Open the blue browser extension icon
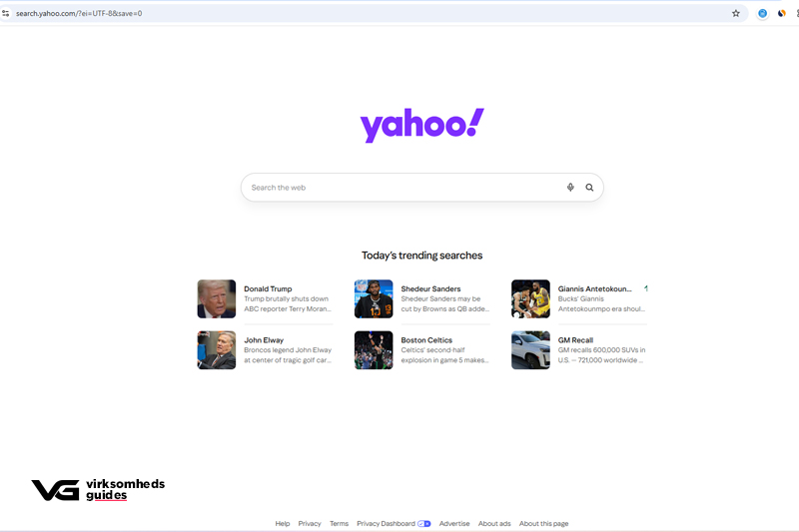Image resolution: width=799 pixels, height=532 pixels. (x=762, y=13)
